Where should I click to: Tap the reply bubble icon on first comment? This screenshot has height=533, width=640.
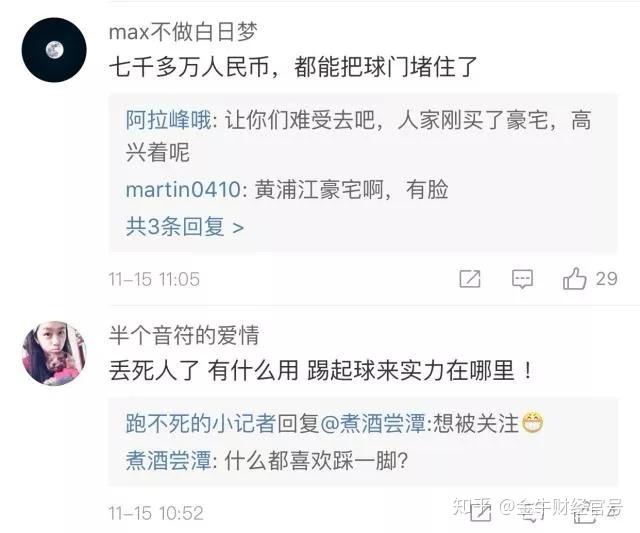click(522, 279)
